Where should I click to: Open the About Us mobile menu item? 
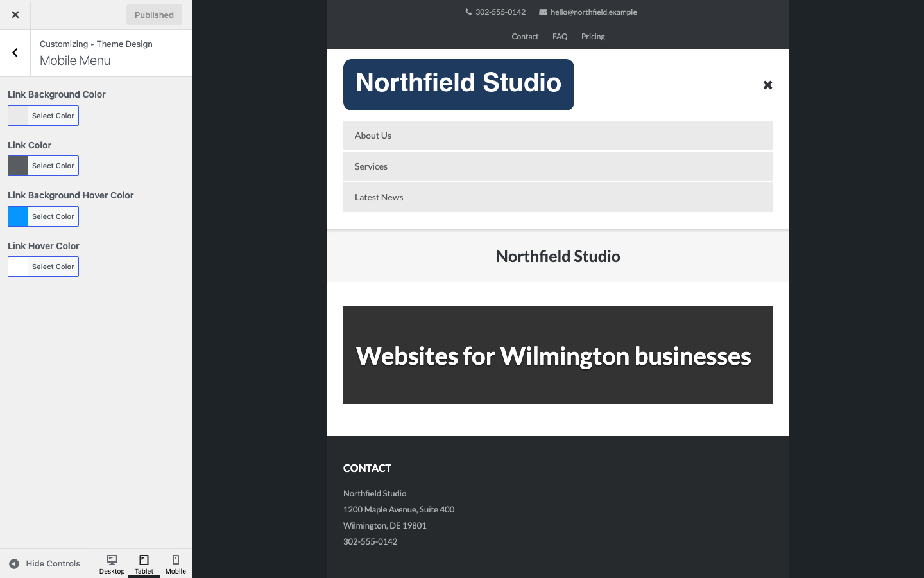click(x=558, y=136)
